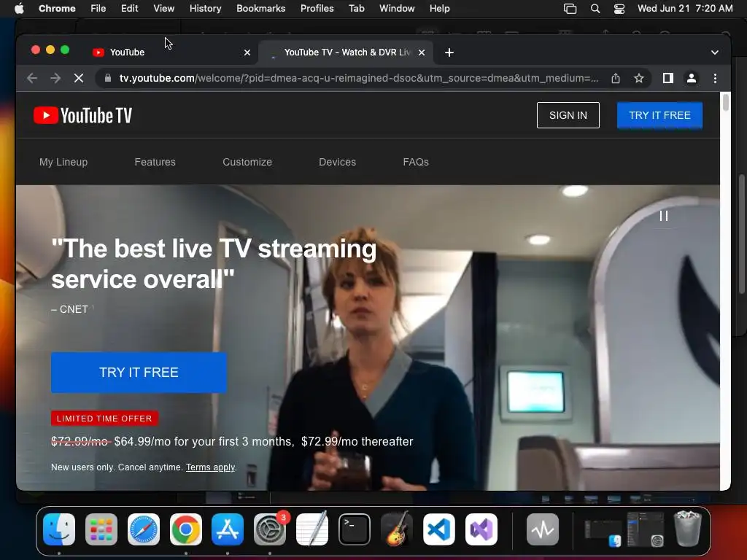Open the Help menu
The height and width of the screenshot is (560, 747).
coord(439,9)
